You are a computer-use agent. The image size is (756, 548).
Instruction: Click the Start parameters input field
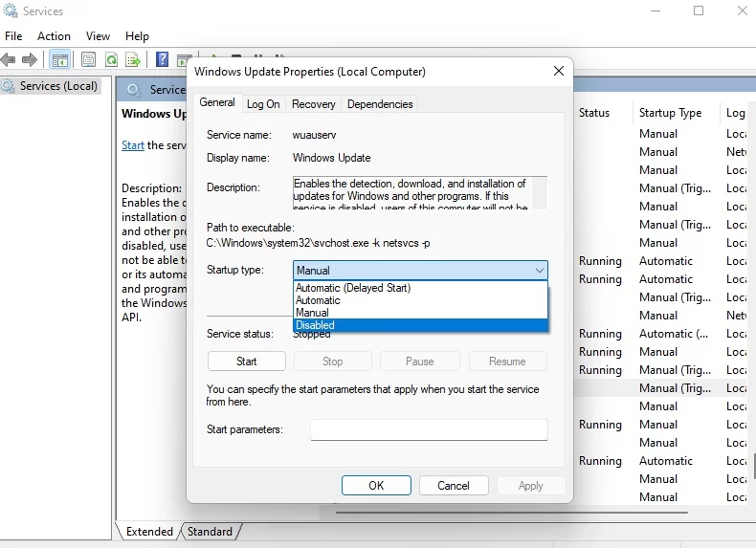point(429,429)
